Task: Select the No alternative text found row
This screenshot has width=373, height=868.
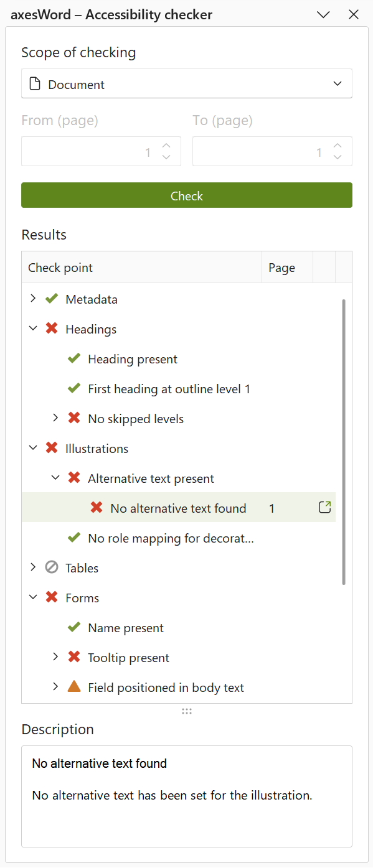Action: coord(179,508)
